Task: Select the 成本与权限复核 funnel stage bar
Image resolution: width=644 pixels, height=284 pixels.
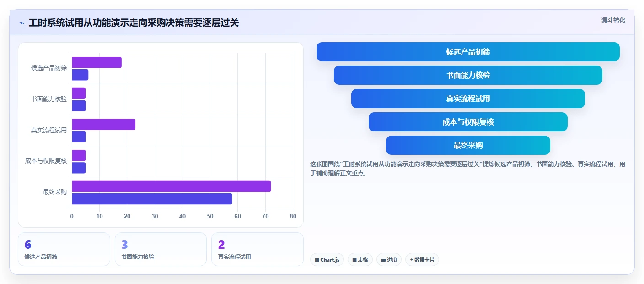Action: pyautogui.click(x=468, y=122)
